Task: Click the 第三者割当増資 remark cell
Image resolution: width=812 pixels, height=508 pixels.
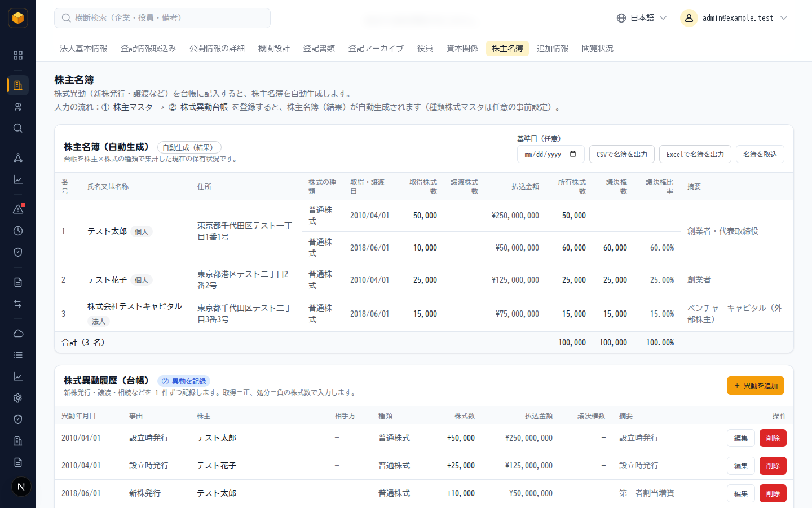Action: click(647, 493)
